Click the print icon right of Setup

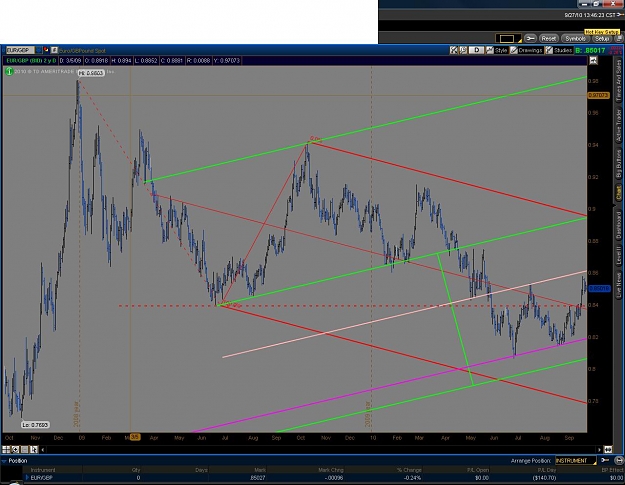(x=619, y=39)
